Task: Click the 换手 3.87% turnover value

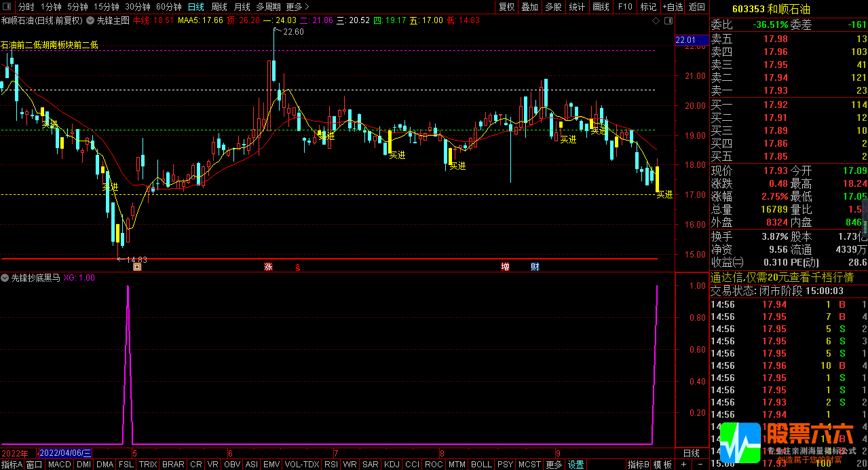Action: coord(774,236)
